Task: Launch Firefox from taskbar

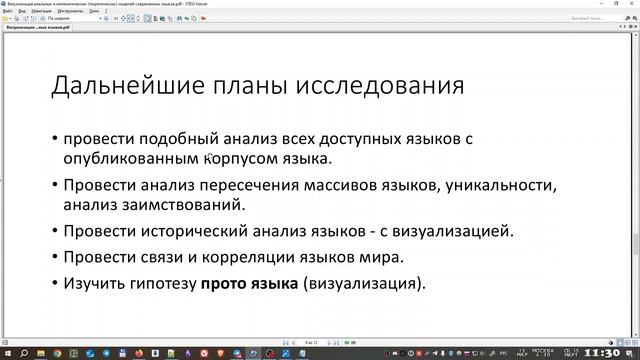Action: [x=139, y=353]
